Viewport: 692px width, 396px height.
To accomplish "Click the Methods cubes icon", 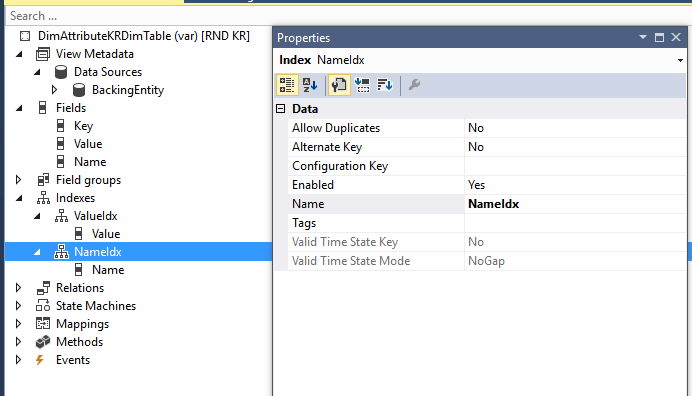I will coord(43,342).
